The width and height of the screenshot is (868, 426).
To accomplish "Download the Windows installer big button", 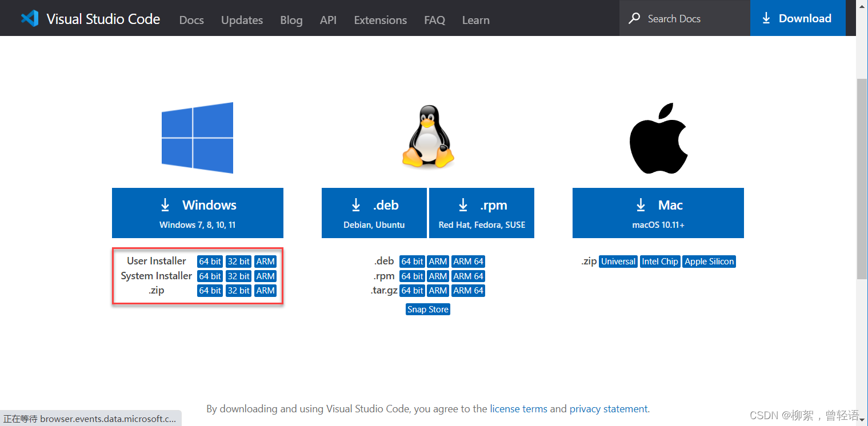I will [198, 213].
